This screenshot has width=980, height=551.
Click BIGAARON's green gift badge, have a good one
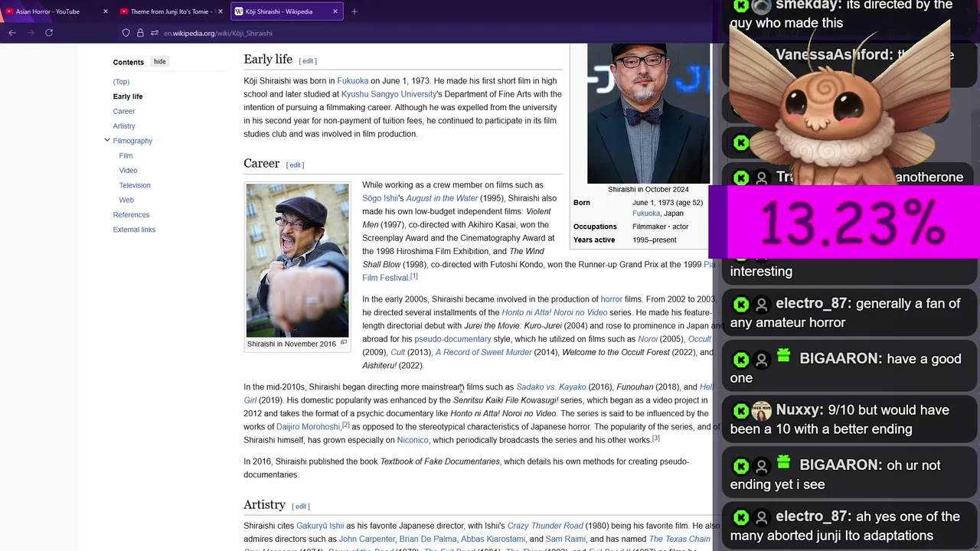coord(783,355)
